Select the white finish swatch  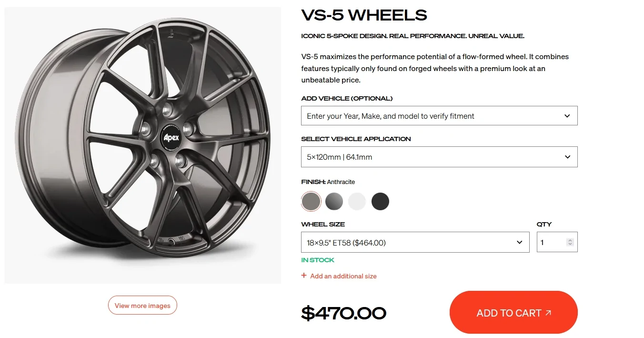(357, 201)
